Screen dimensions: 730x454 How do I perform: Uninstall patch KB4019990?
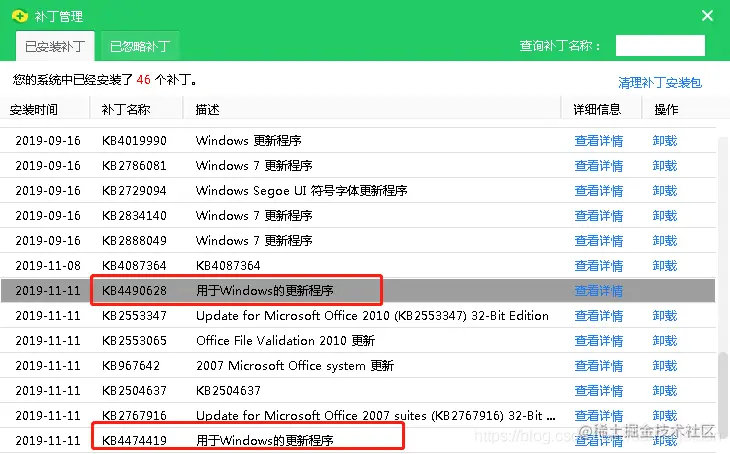pyautogui.click(x=664, y=141)
